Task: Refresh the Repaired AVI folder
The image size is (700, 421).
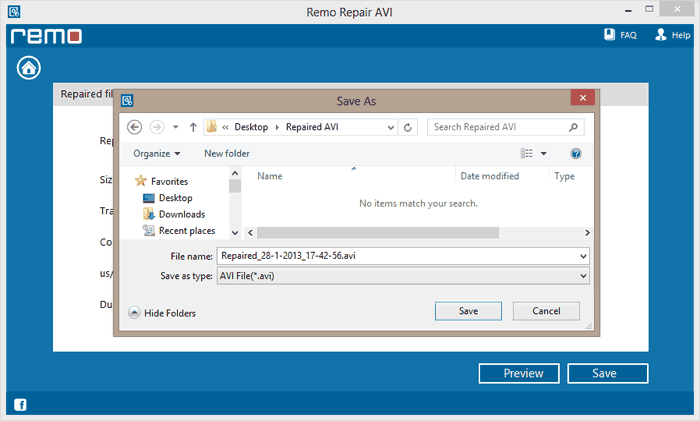Action: tap(408, 127)
